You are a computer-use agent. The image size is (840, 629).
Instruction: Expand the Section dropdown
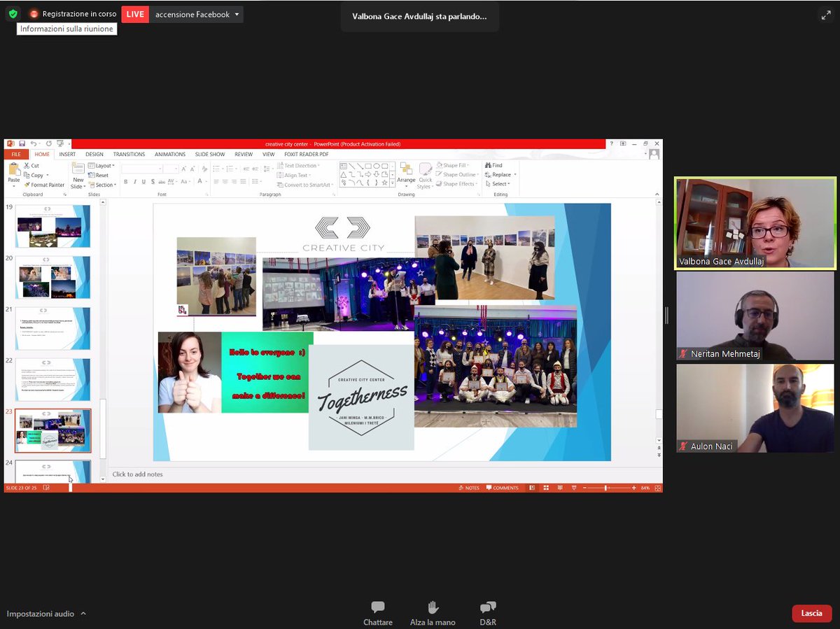coord(102,185)
